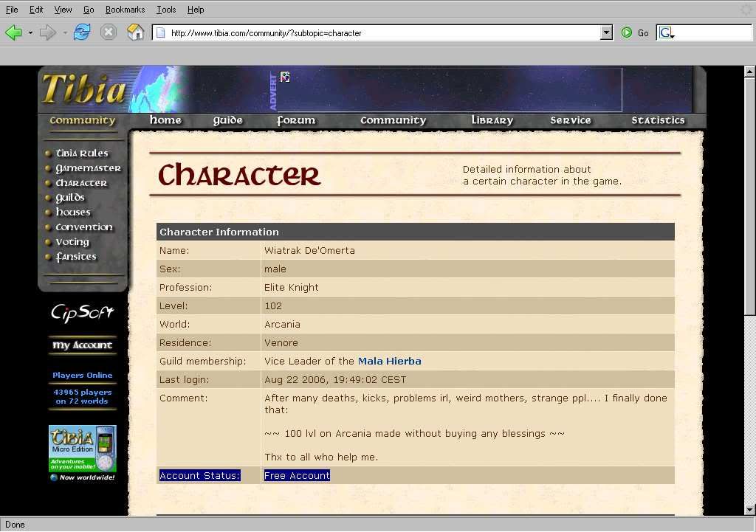Click the Done status bar text

pyautogui.click(x=15, y=525)
